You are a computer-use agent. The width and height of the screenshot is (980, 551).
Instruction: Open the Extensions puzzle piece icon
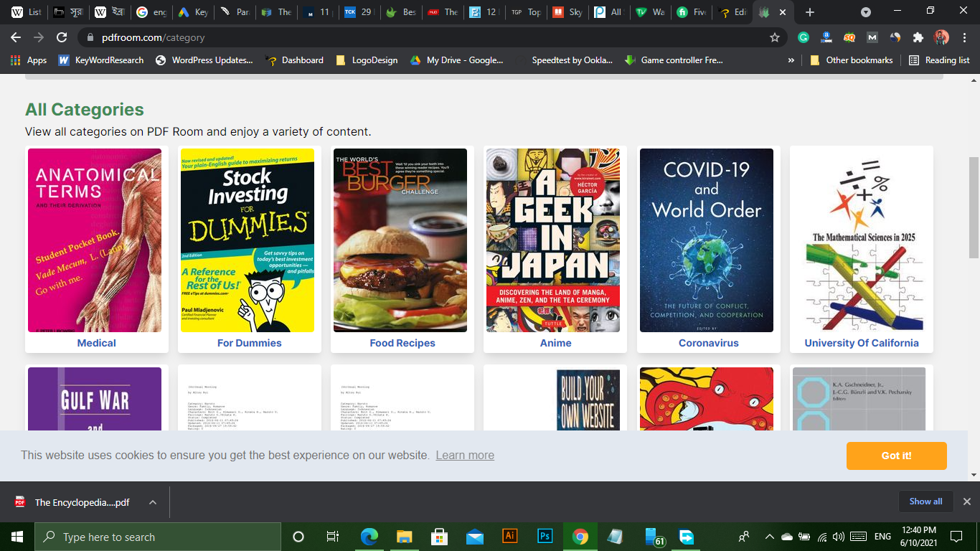pyautogui.click(x=918, y=37)
